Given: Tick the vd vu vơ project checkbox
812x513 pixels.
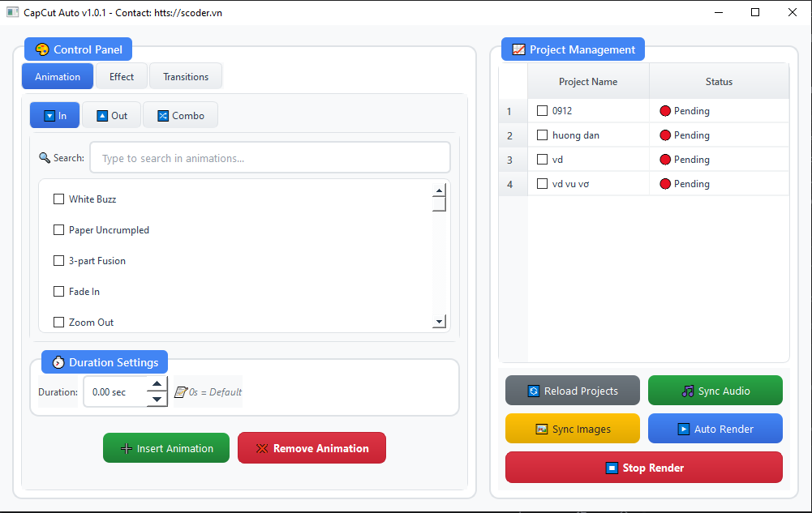Looking at the screenshot, I should 542,184.
